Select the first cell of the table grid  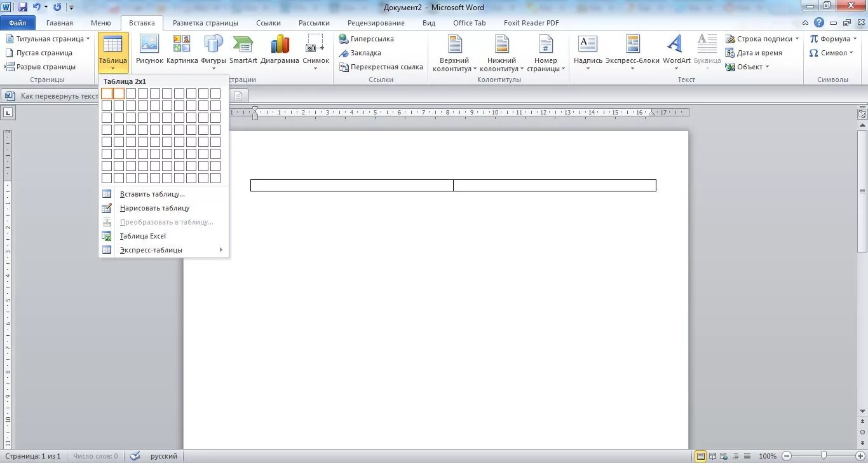pos(107,93)
